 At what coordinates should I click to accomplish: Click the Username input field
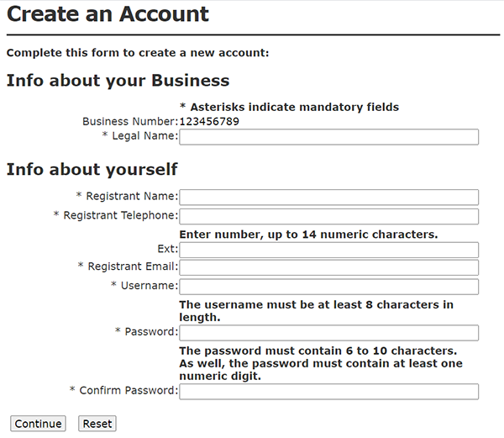tap(328, 287)
